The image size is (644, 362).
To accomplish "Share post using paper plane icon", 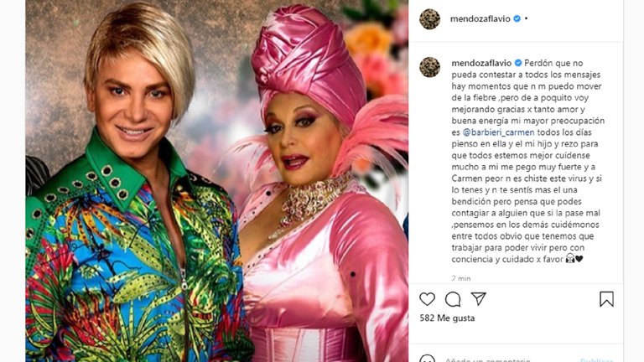I will pos(479,299).
